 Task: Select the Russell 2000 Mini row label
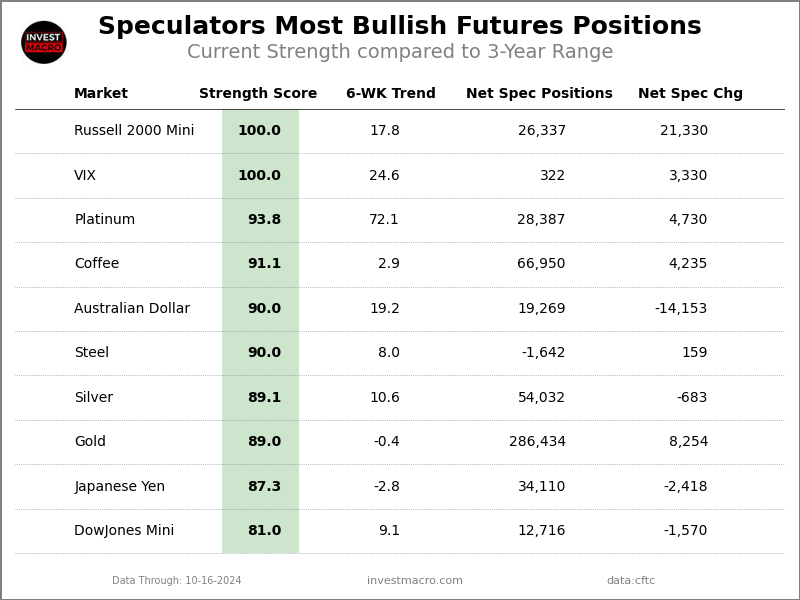134,131
